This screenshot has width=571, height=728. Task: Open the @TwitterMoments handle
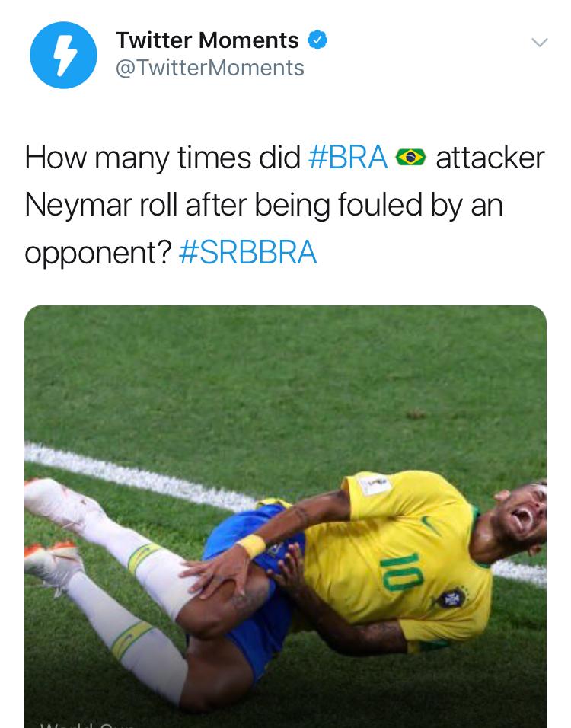[x=210, y=68]
